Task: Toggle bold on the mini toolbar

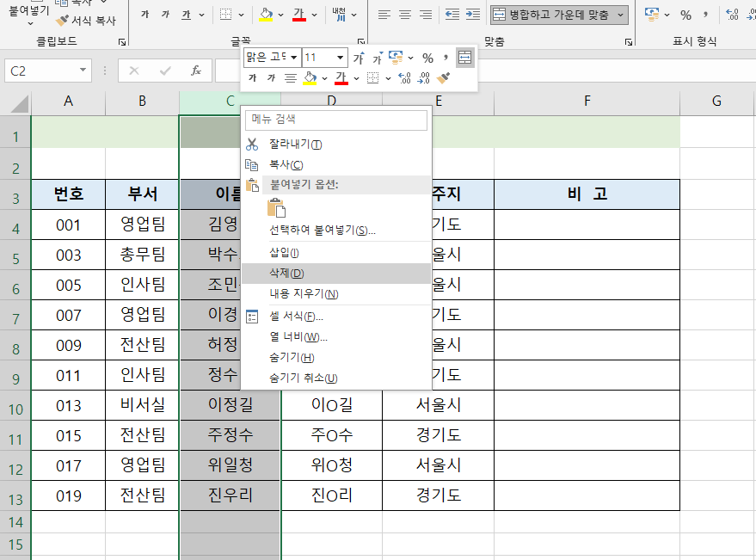Action: [253, 78]
